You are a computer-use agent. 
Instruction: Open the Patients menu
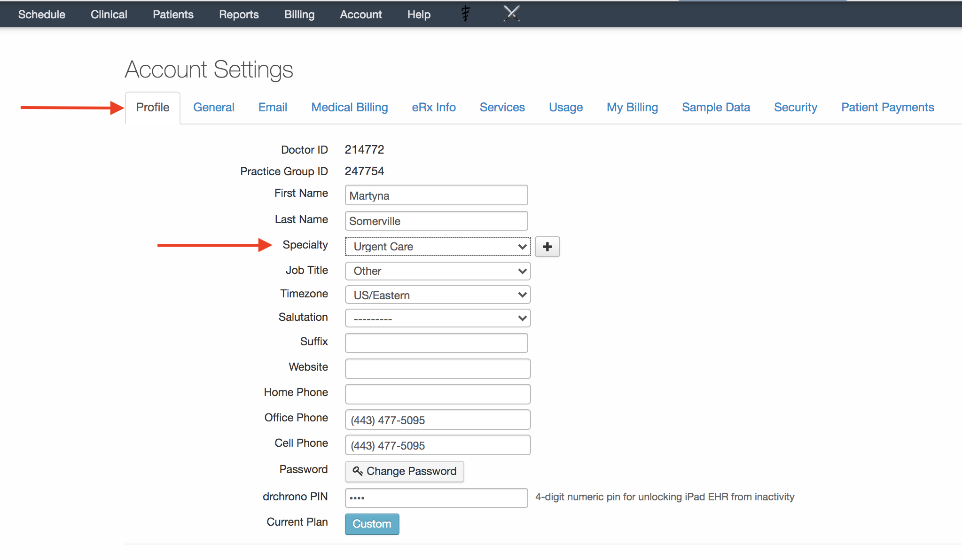click(x=173, y=15)
